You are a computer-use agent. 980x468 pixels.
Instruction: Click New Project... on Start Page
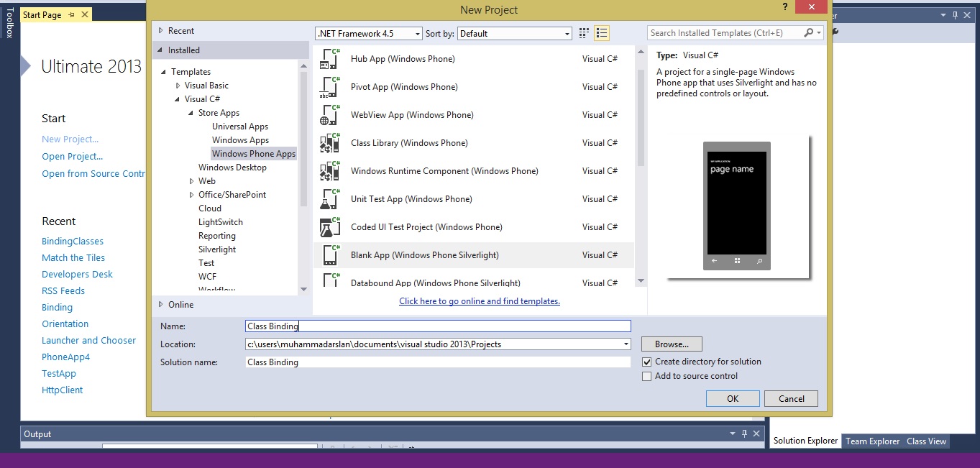click(x=70, y=139)
